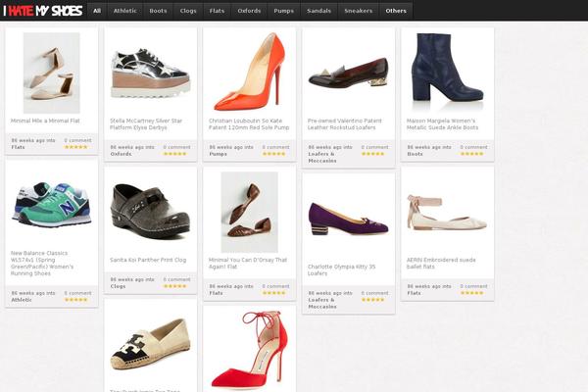The height and width of the screenshot is (392, 588).
Task: Select the All category tab
Action: [x=97, y=11]
